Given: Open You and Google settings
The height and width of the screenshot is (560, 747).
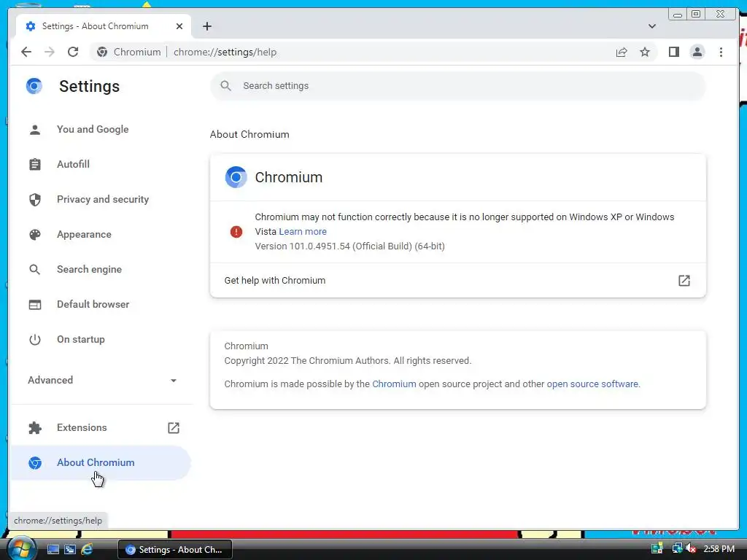Looking at the screenshot, I should point(101,130).
